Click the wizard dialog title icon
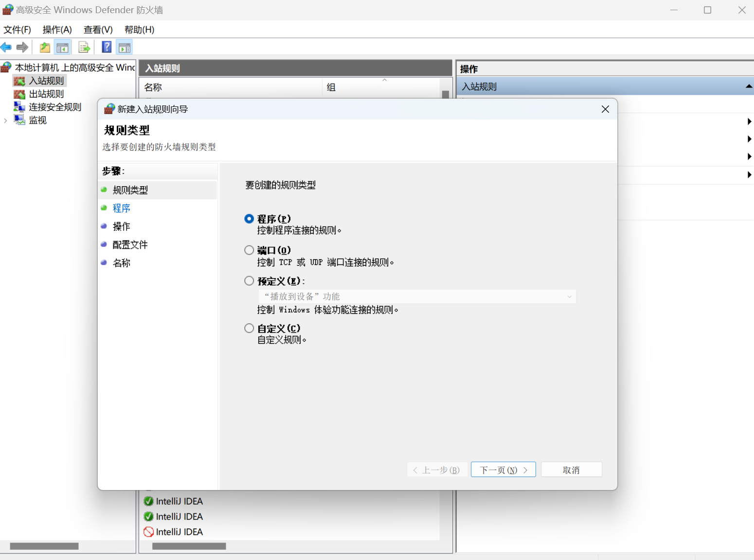The width and height of the screenshot is (754, 560). click(109, 109)
